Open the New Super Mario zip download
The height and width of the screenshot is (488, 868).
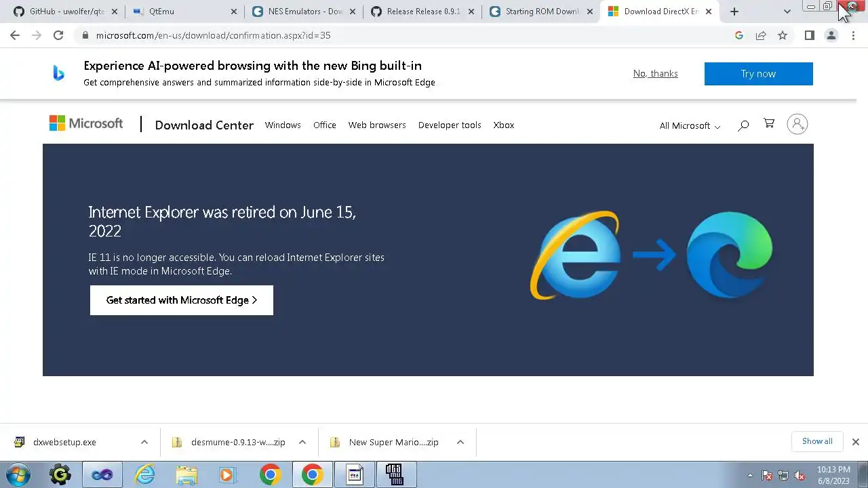(393, 442)
